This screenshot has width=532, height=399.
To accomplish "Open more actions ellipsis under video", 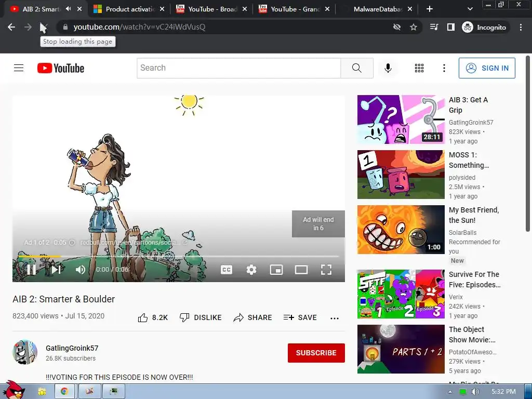I will pos(335,318).
